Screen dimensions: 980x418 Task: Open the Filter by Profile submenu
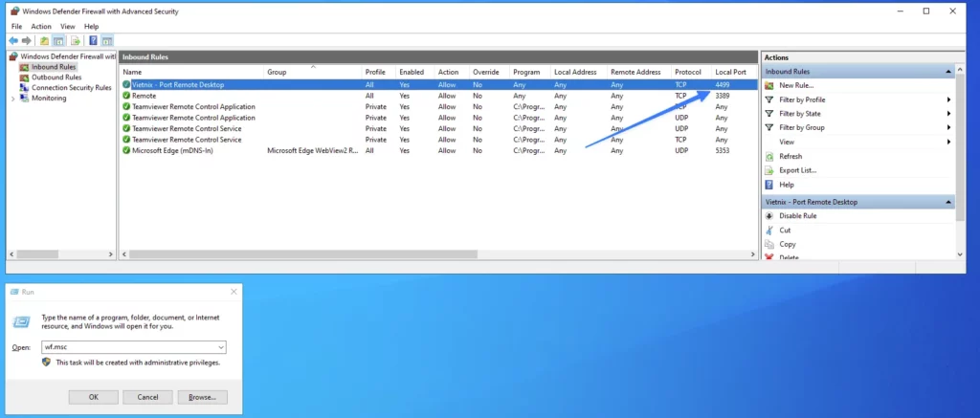pyautogui.click(x=802, y=99)
